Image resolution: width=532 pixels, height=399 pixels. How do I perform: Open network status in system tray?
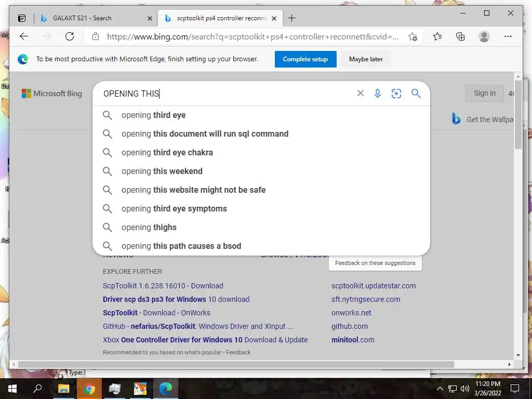click(453, 389)
